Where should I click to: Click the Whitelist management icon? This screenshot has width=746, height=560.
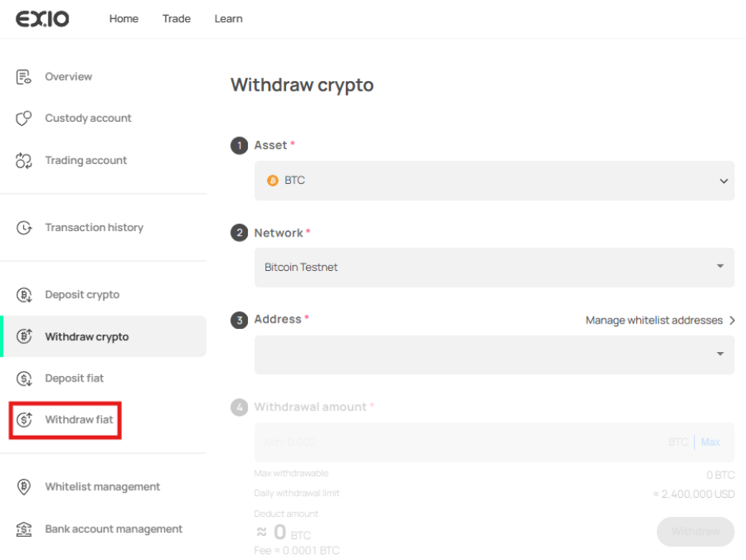[24, 487]
